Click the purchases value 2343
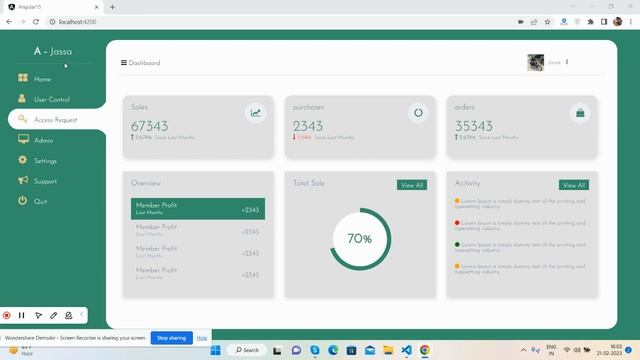The width and height of the screenshot is (640, 360). tap(308, 126)
